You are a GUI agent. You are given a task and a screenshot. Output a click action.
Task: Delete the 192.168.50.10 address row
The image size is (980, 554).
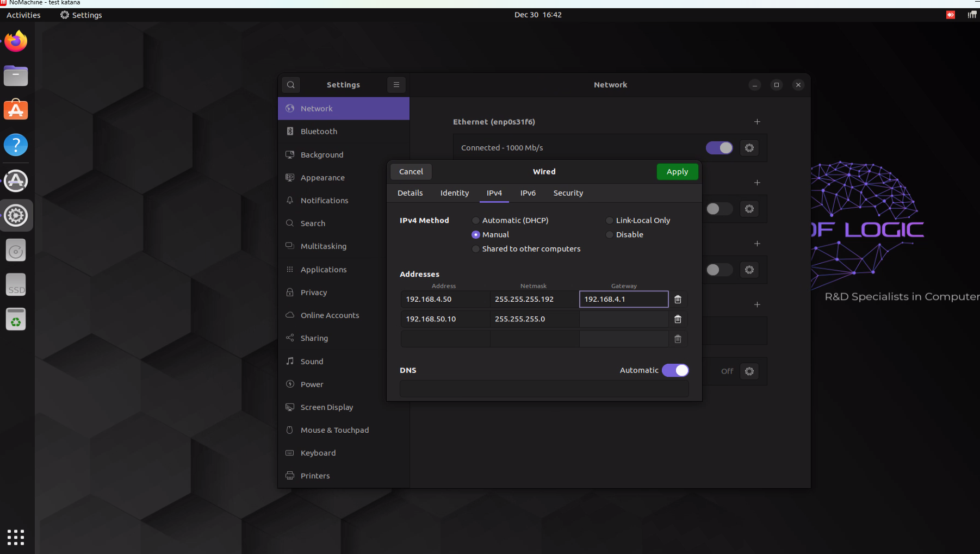pyautogui.click(x=678, y=319)
